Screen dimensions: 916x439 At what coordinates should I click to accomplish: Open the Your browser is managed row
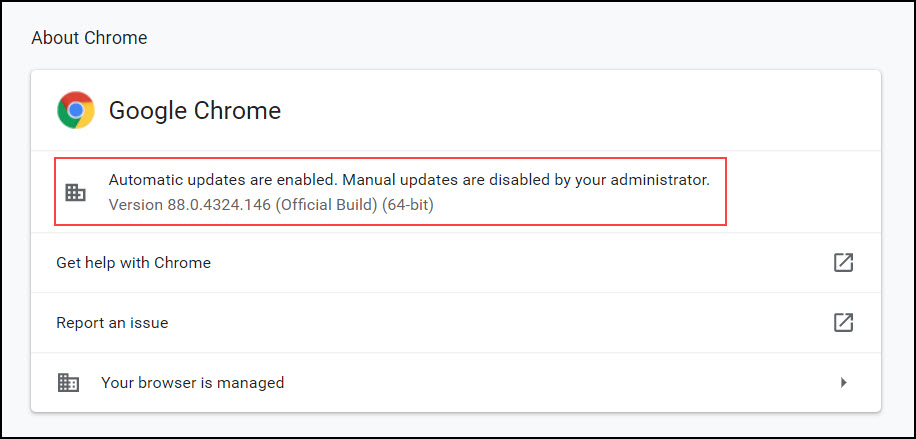(x=192, y=382)
